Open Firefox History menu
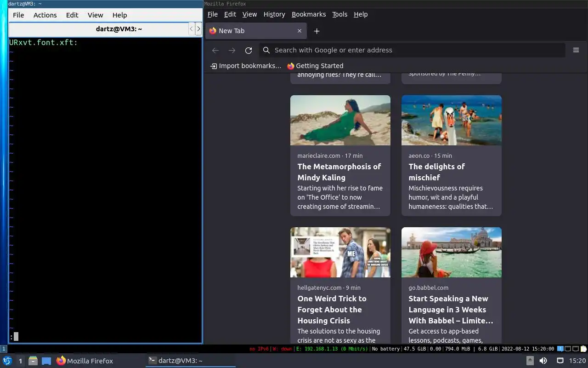 tap(274, 14)
